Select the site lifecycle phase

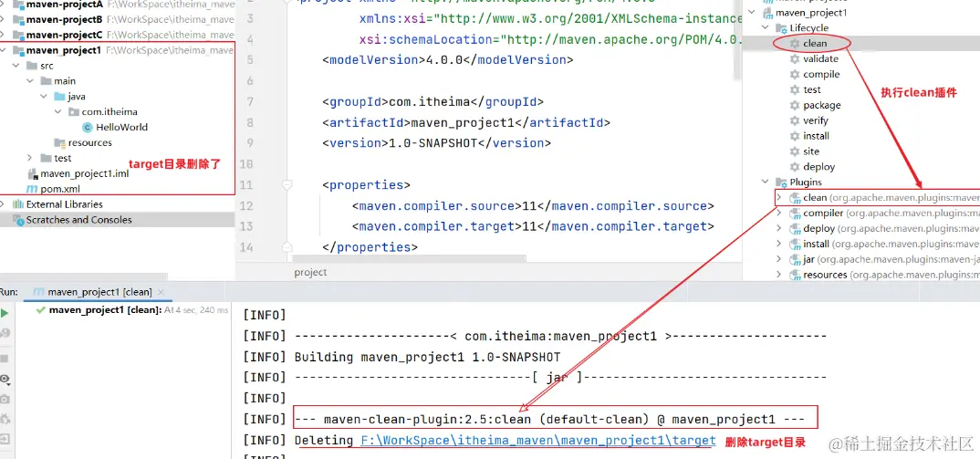[811, 151]
